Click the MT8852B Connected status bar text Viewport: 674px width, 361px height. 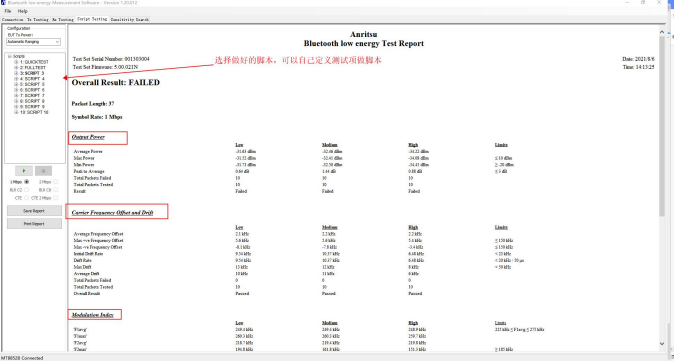click(22, 358)
